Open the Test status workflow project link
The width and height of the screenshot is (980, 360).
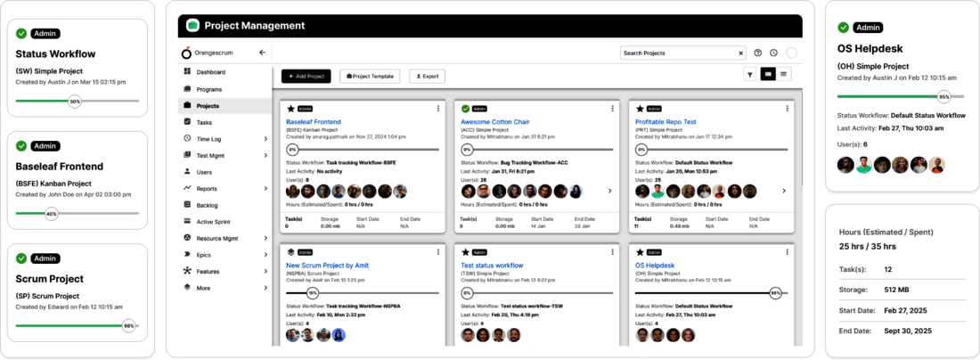492,265
